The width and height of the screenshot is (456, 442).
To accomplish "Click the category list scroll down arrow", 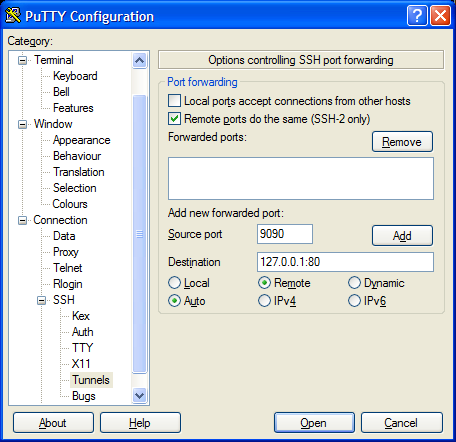I will [139, 396].
